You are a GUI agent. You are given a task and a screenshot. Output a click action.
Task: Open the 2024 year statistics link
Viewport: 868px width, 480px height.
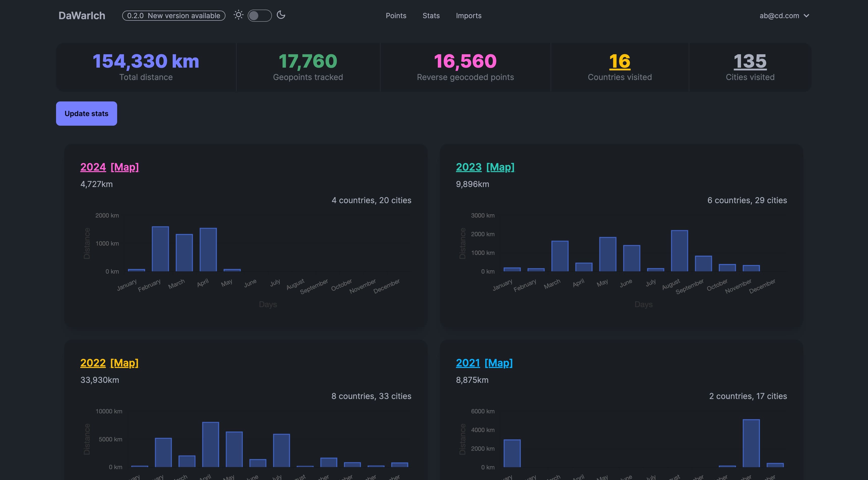(93, 167)
